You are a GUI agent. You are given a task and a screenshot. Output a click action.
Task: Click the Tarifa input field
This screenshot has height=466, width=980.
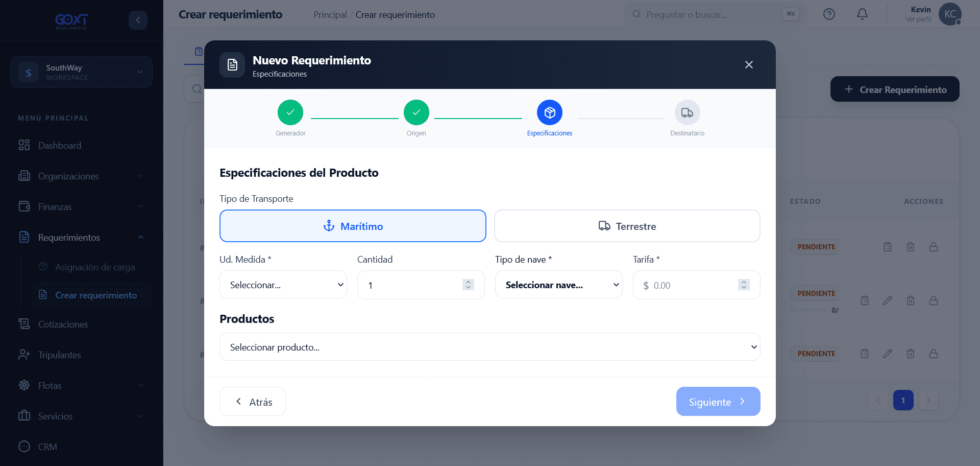[x=697, y=285]
